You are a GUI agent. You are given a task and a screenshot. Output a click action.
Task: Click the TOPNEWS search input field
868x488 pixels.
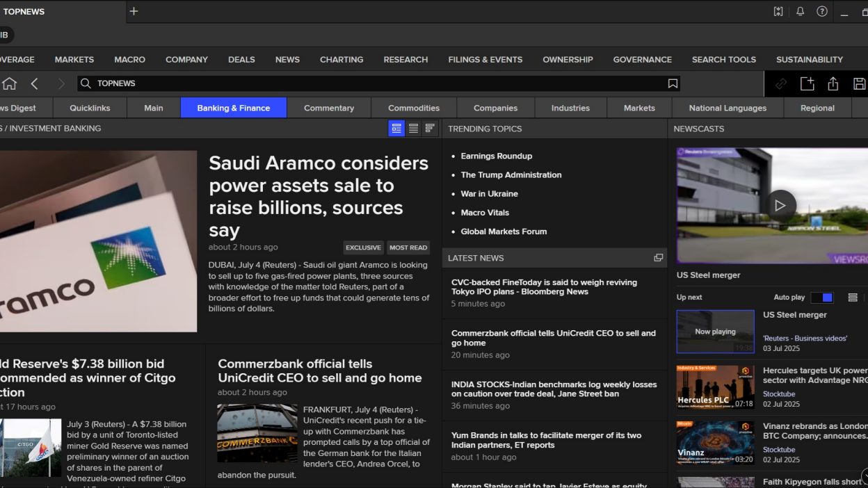tap(379, 83)
